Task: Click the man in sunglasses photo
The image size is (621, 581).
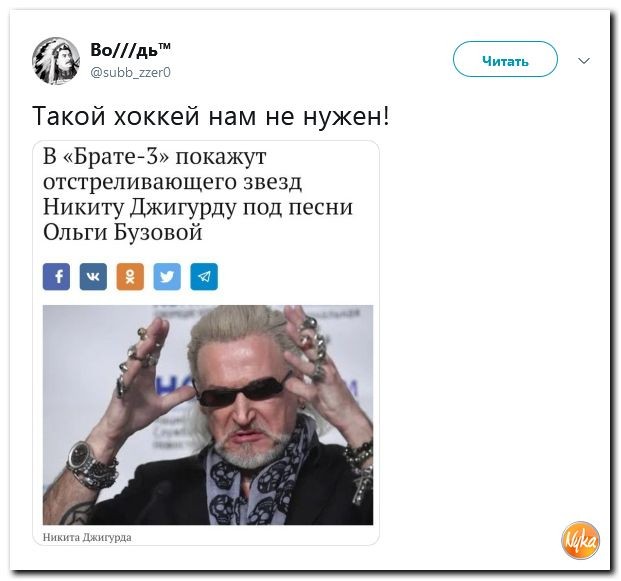Action: pos(208,415)
